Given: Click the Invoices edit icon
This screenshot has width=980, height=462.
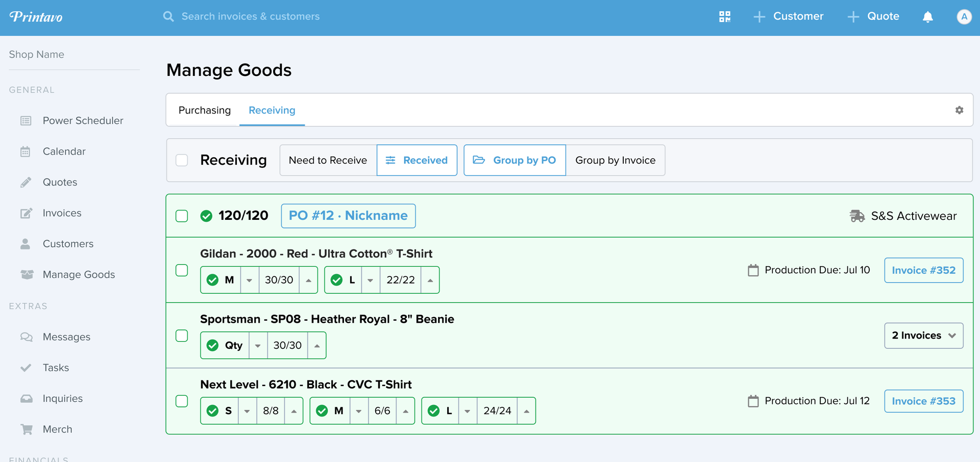Looking at the screenshot, I should click(x=27, y=213).
